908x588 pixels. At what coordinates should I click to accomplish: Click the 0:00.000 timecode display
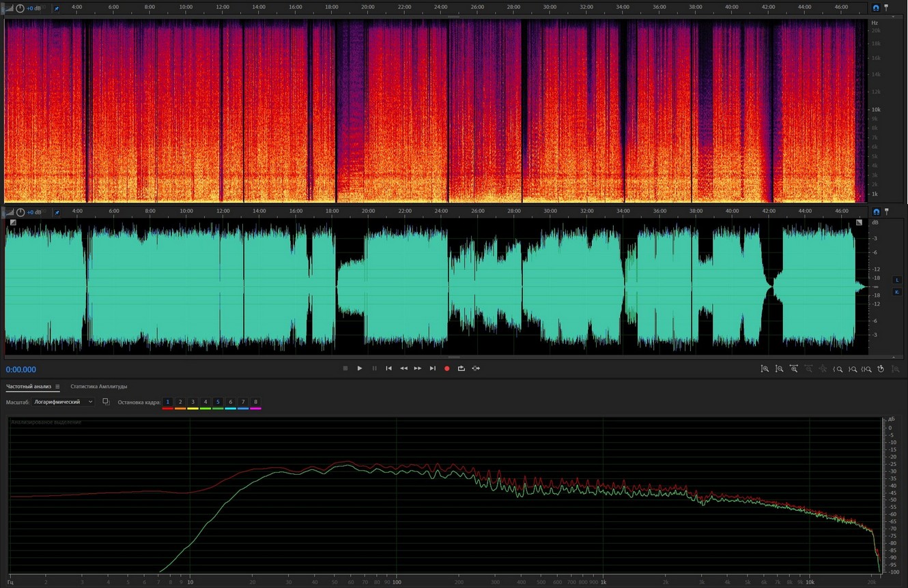21,370
